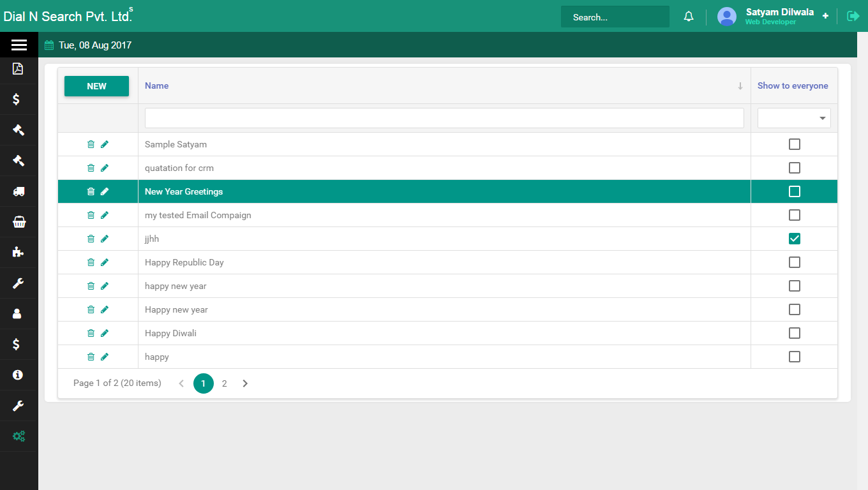868x490 pixels.
Task: Go to page 2 of the list
Action: click(x=224, y=383)
